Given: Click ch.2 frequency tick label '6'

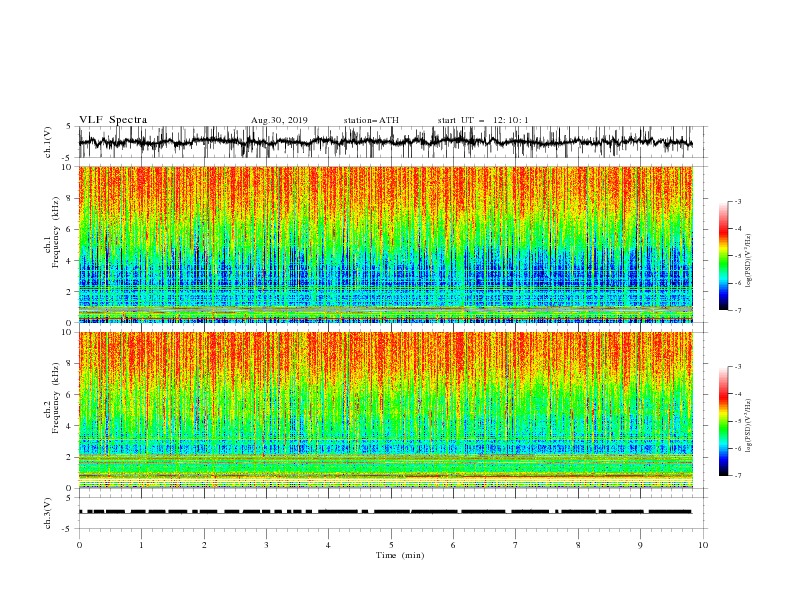Looking at the screenshot, I should [x=69, y=395].
